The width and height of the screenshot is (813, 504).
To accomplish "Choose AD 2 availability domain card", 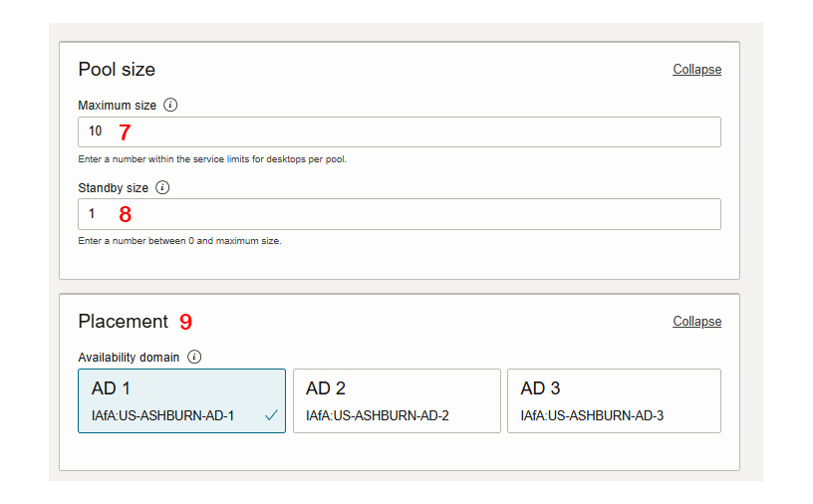I will (x=397, y=400).
